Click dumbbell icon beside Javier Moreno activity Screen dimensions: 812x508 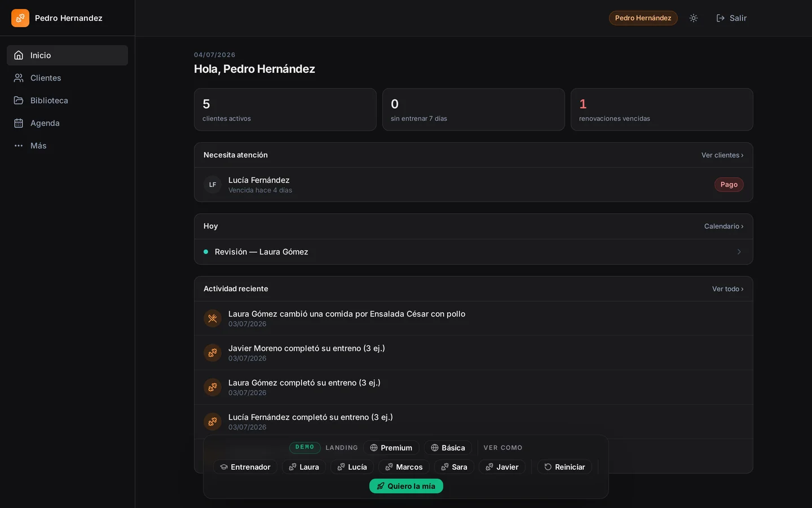click(x=213, y=353)
